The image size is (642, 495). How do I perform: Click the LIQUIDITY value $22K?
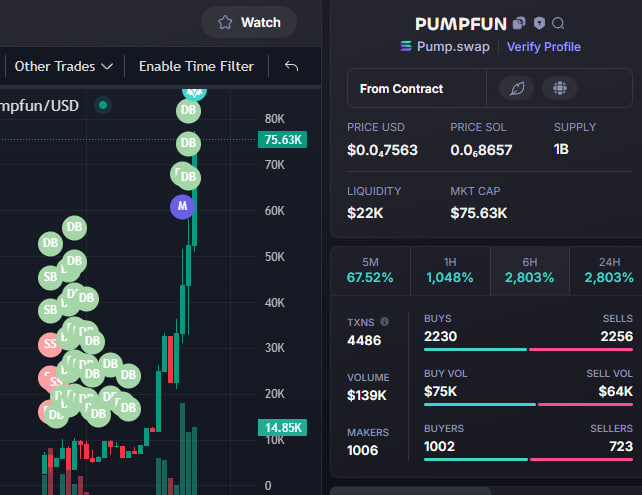pyautogui.click(x=365, y=213)
